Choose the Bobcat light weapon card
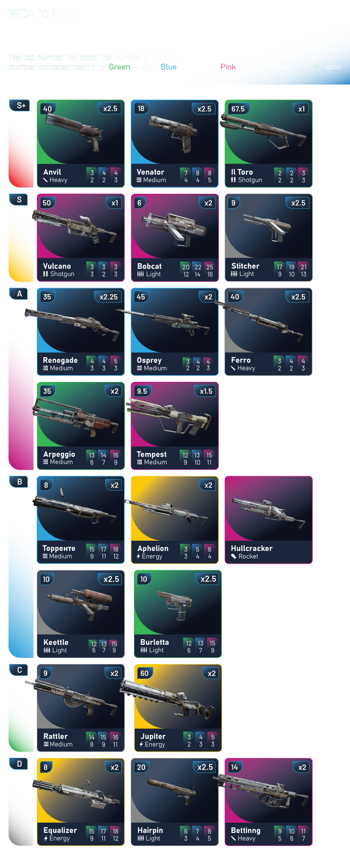This screenshot has width=350, height=868. [175, 238]
